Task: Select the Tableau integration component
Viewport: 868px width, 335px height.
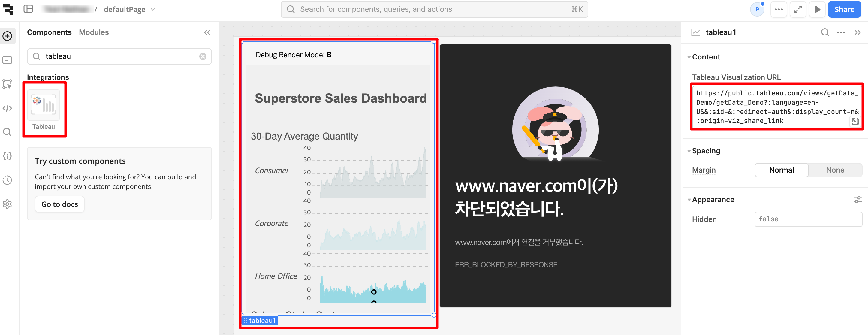Action: 44,110
